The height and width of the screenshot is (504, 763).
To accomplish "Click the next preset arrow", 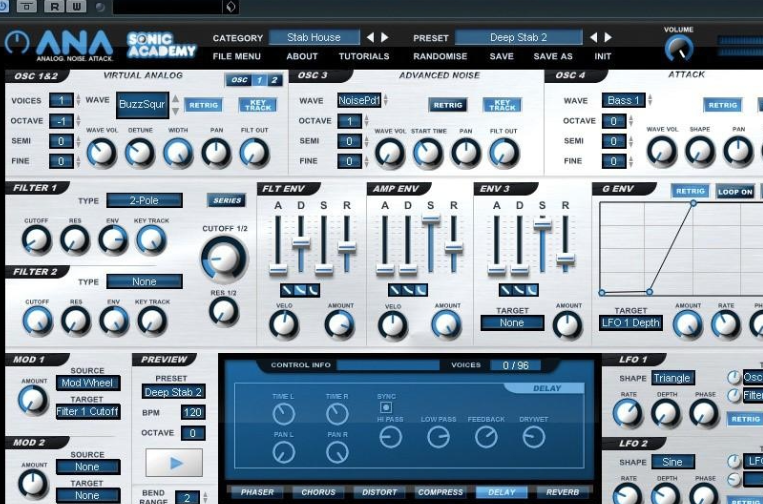I will click(x=608, y=38).
